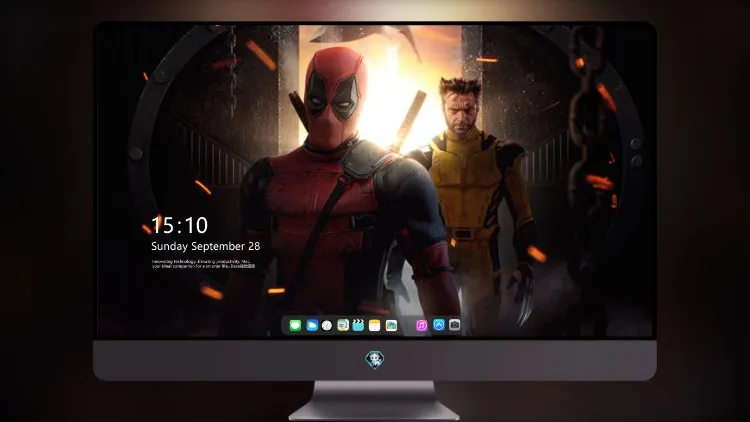
Task: Open the pink Music app in dock
Action: pyautogui.click(x=421, y=326)
